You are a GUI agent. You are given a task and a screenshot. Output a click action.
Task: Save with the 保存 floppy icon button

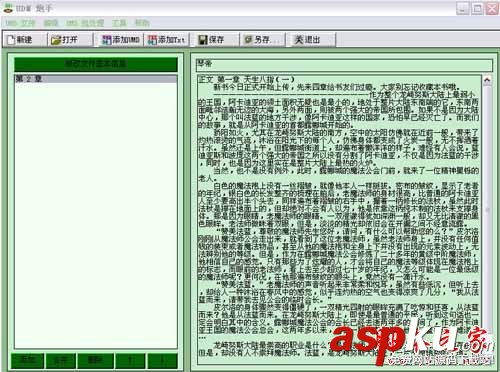click(x=216, y=40)
